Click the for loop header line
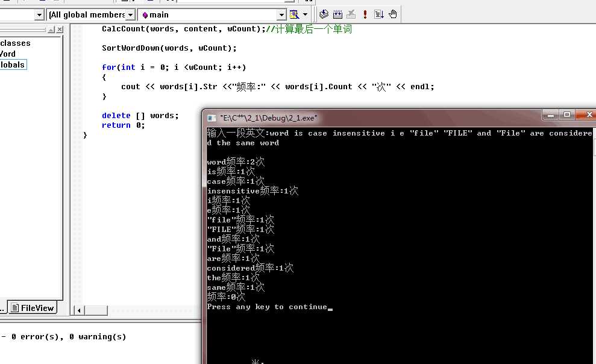The image size is (596, 364). pyautogui.click(x=174, y=67)
